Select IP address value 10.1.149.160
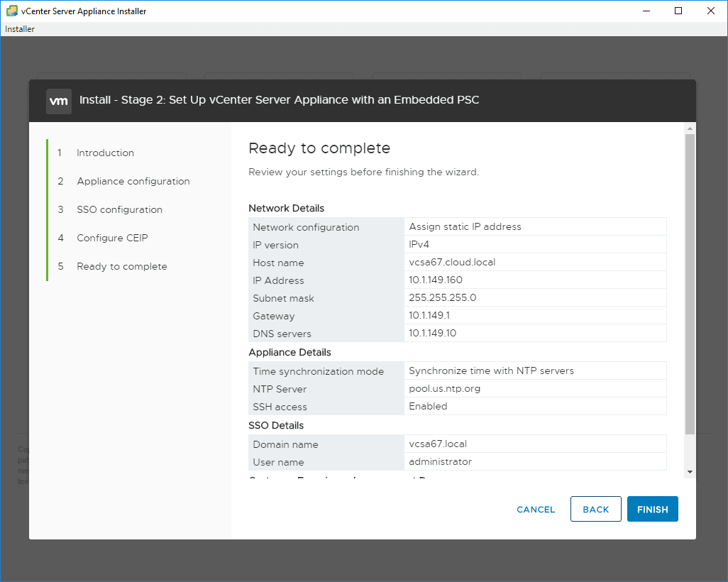The height and width of the screenshot is (582, 728). 436,280
